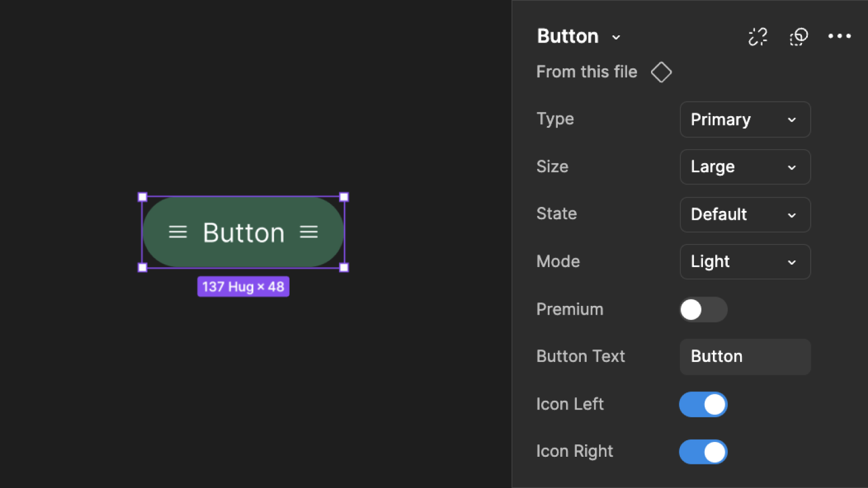Open the three-dot more options menu
868x488 pixels.
839,37
